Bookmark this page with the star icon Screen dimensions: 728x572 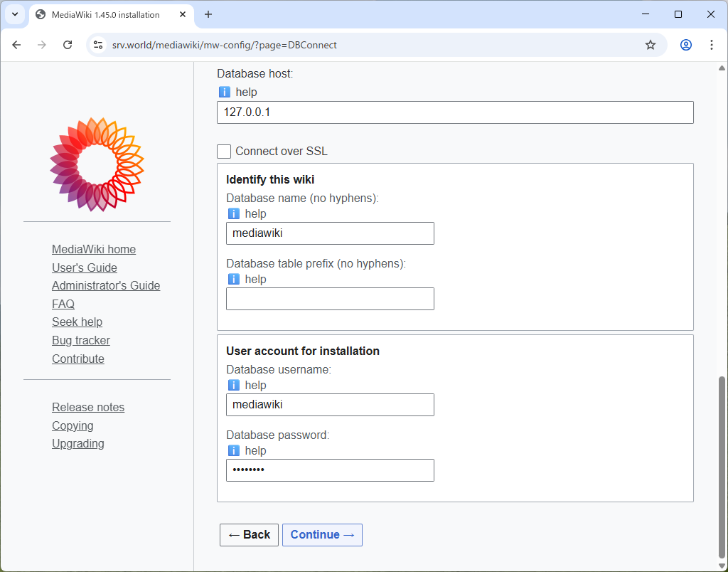point(651,44)
